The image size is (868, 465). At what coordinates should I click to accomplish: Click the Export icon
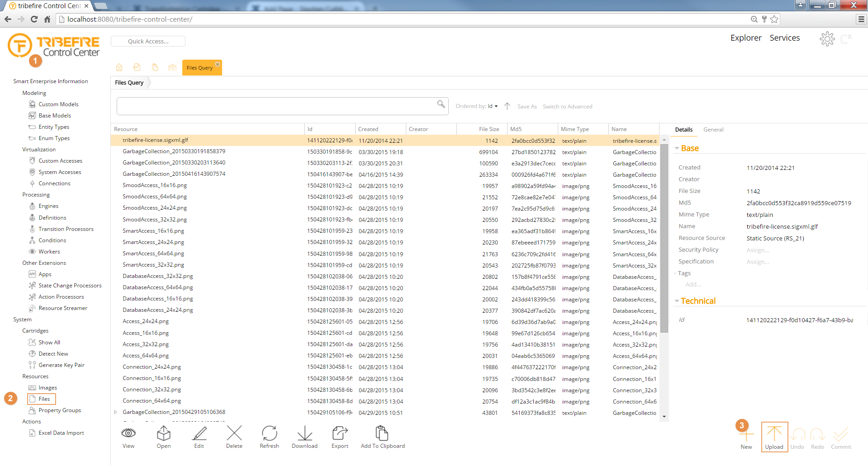pyautogui.click(x=340, y=434)
